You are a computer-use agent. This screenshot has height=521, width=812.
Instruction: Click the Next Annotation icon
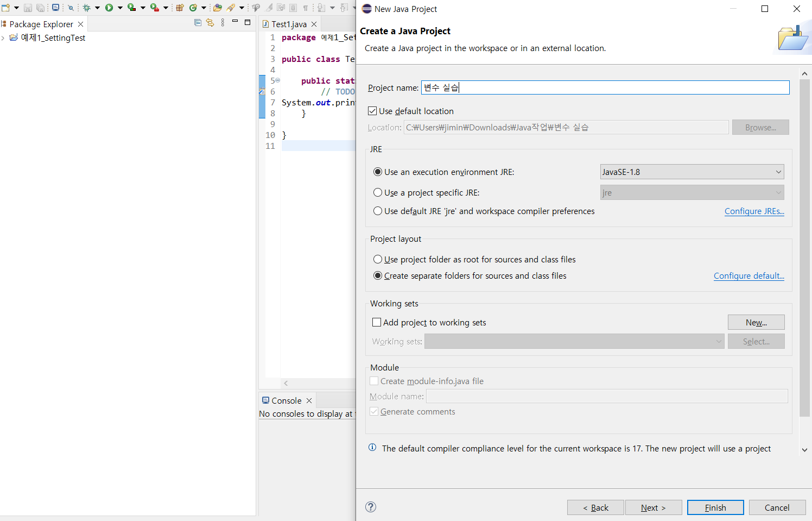click(321, 8)
